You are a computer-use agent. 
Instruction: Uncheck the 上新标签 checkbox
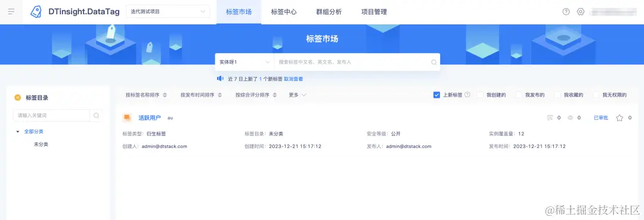[436, 95]
